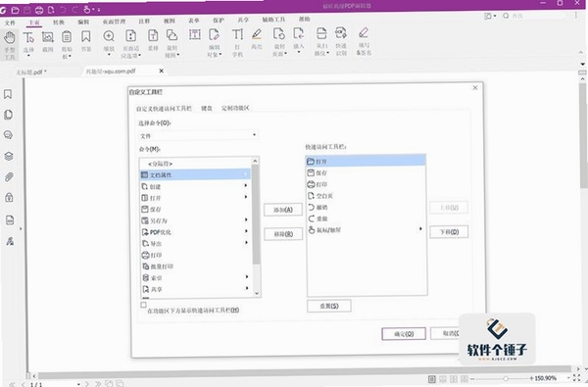588x387 pixels.
Task: Select 空白页 in the quick access list
Action: tap(367, 195)
